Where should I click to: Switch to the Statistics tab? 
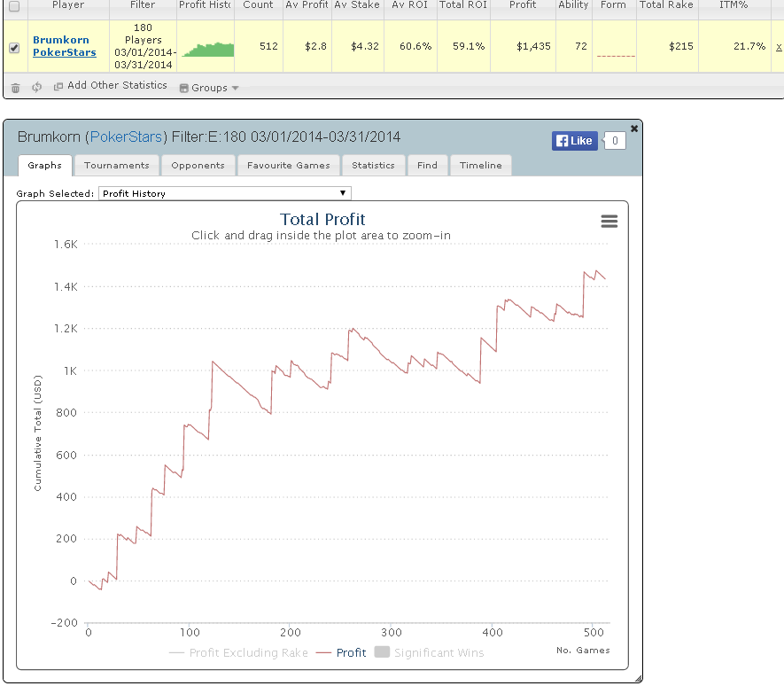click(373, 165)
